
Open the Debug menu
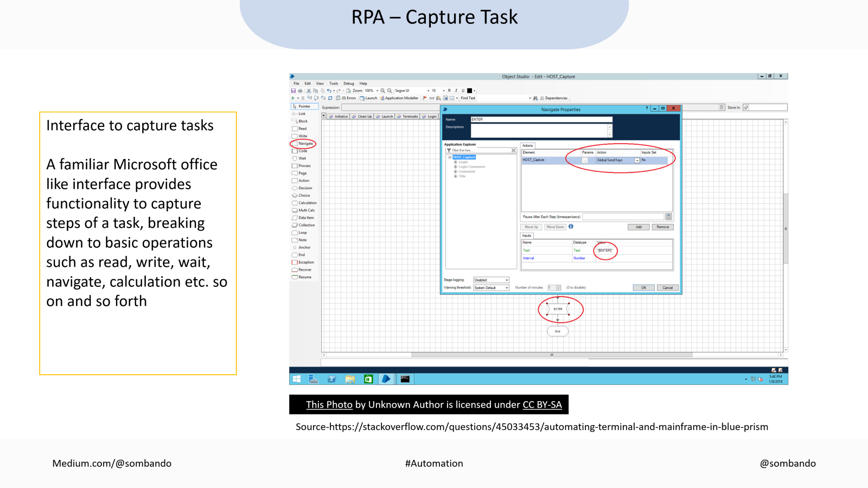click(x=348, y=84)
